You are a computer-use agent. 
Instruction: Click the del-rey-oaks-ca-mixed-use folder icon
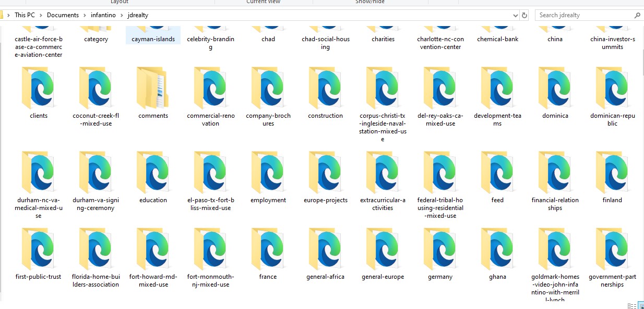coord(440,88)
